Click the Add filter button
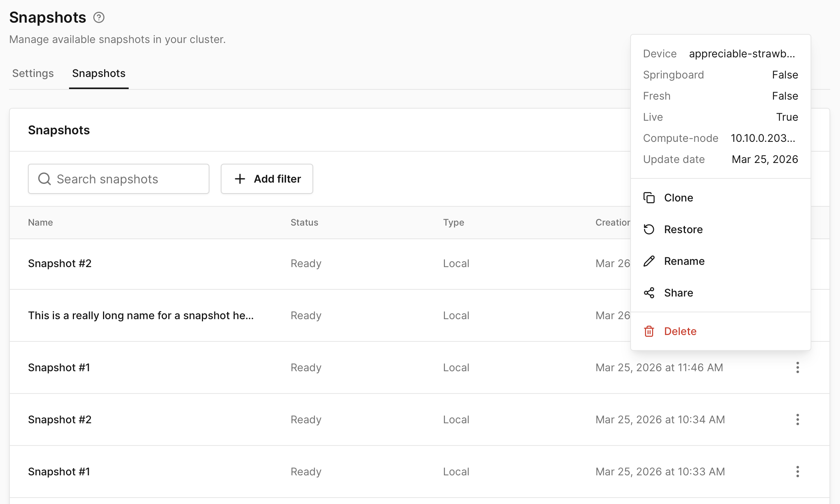This screenshot has width=840, height=504. tap(267, 179)
